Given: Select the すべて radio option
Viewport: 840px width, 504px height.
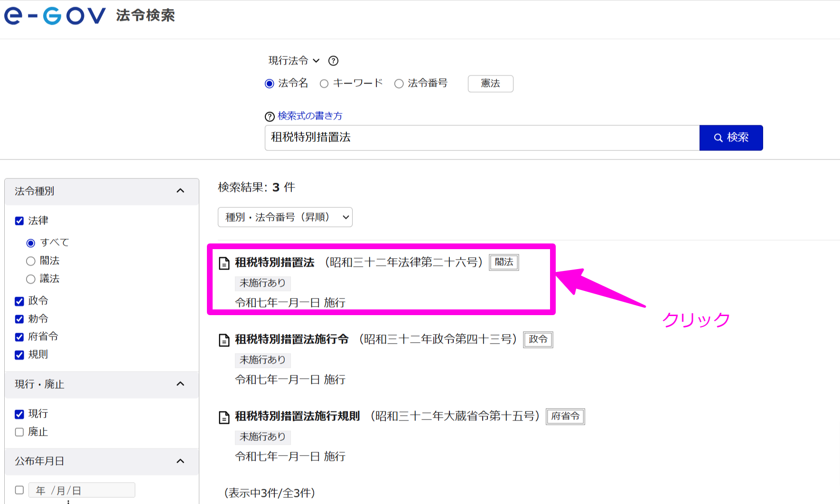Looking at the screenshot, I should click(31, 243).
